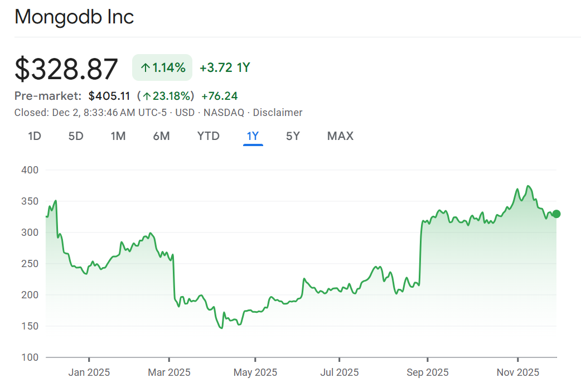This screenshot has height=392, width=581.
Task: Click the pre-market $405.11 price
Action: 109,96
